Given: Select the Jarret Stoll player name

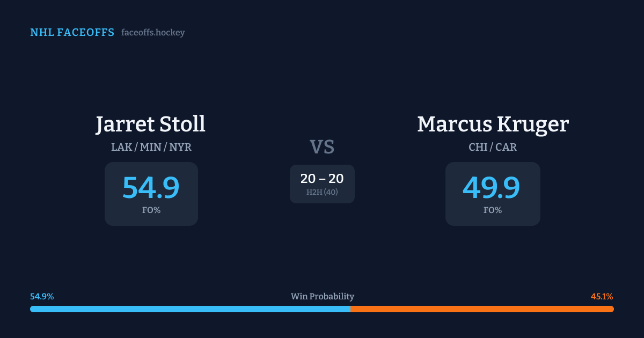Looking at the screenshot, I should (151, 124).
